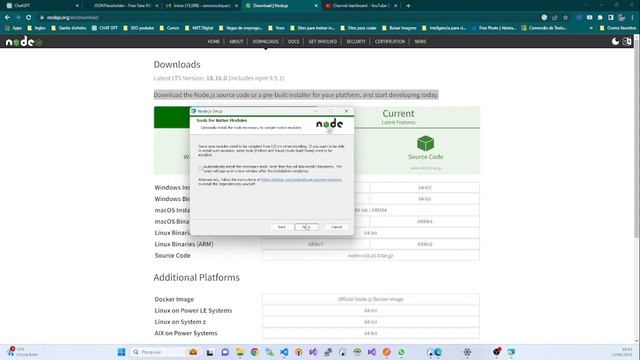Open a new browser tab
Image resolution: width=640 pixels, height=360 pixels.
tap(408, 6)
